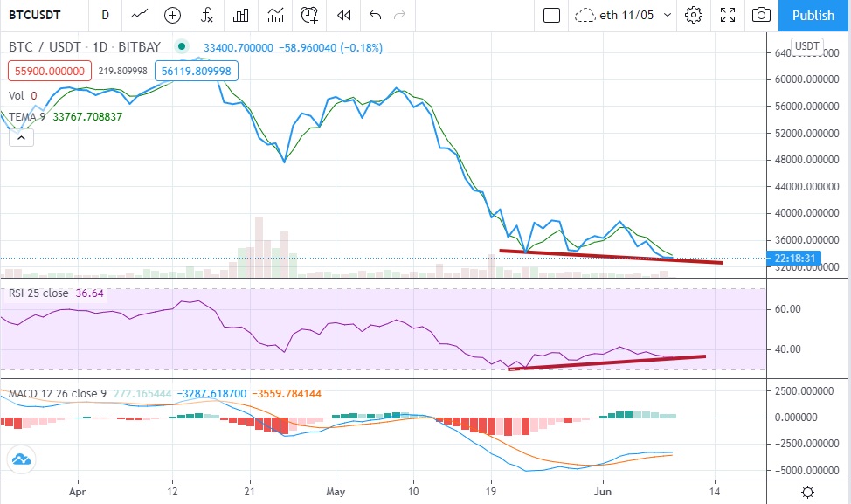Image resolution: width=851 pixels, height=504 pixels.
Task: Create an alert with the alarm clock icon
Action: [x=309, y=15]
